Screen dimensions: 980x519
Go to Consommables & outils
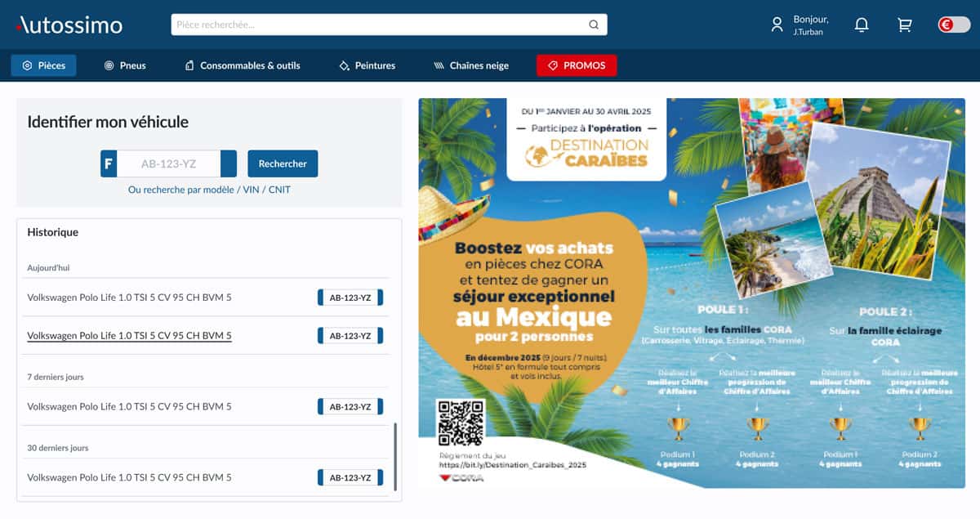pos(243,65)
